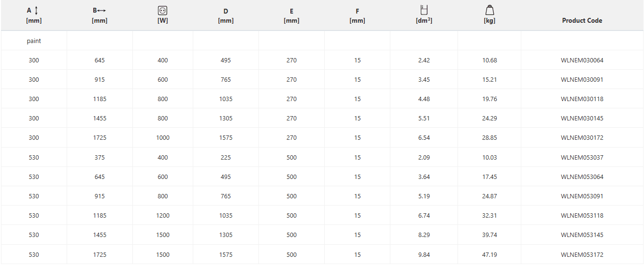This screenshot has height=267, width=644.
Task: Click the weight icon above kg
Action: tap(489, 10)
